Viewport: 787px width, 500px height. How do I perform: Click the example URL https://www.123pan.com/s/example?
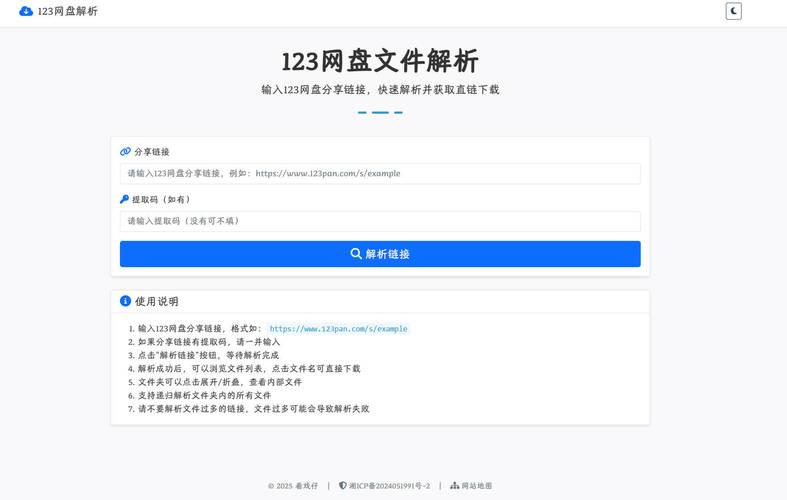tap(338, 329)
